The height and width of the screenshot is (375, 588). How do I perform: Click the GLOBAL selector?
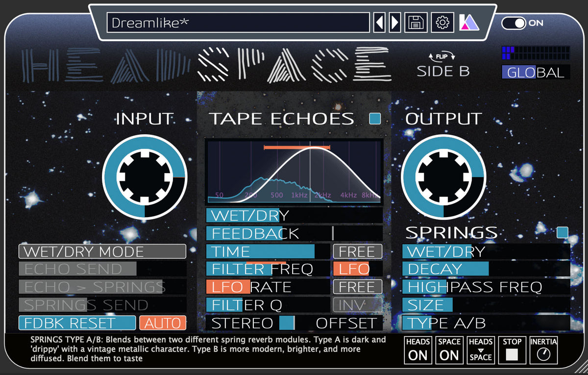536,72
